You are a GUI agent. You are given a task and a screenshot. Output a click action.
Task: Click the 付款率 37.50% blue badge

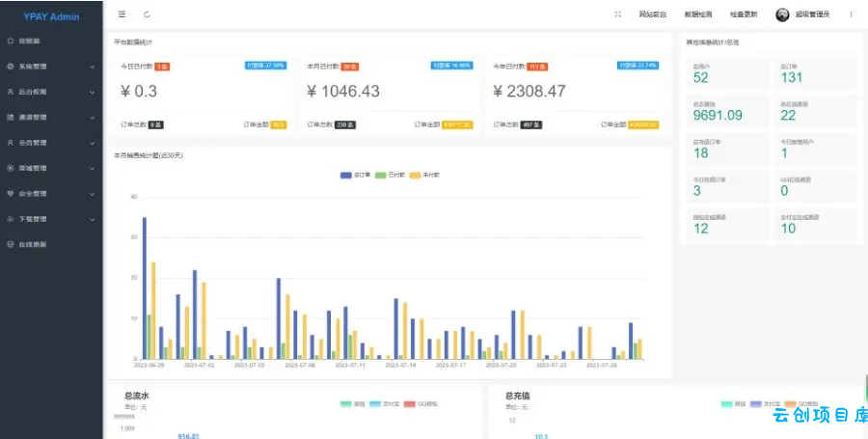coord(265,66)
